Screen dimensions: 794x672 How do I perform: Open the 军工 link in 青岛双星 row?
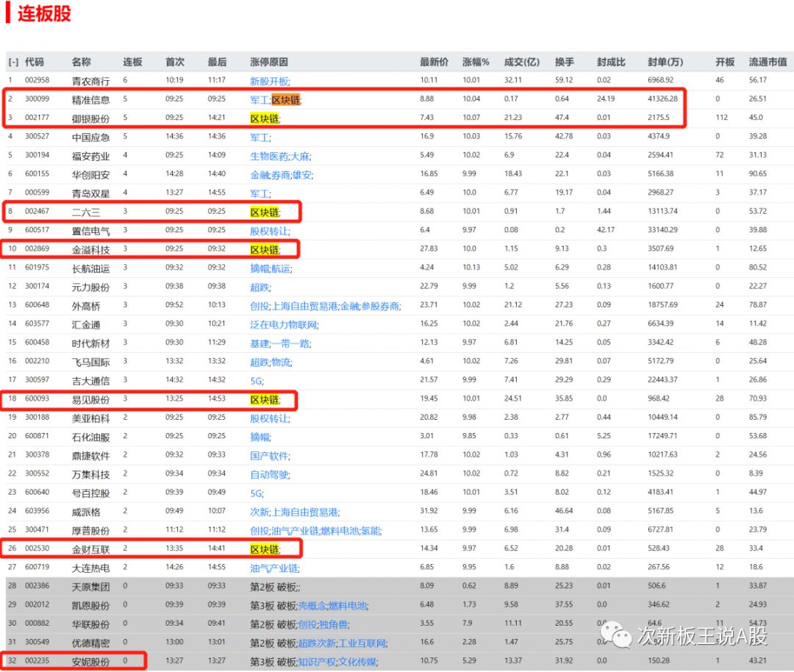point(260,193)
